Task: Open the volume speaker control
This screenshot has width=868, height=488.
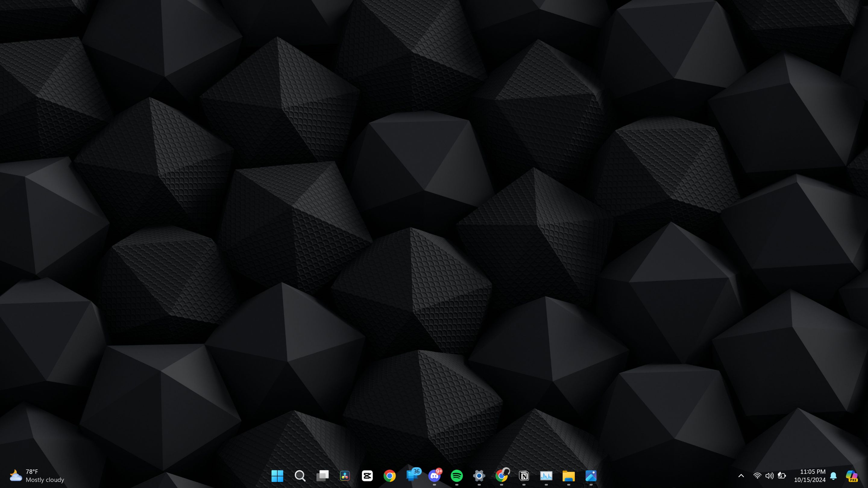Action: (769, 476)
